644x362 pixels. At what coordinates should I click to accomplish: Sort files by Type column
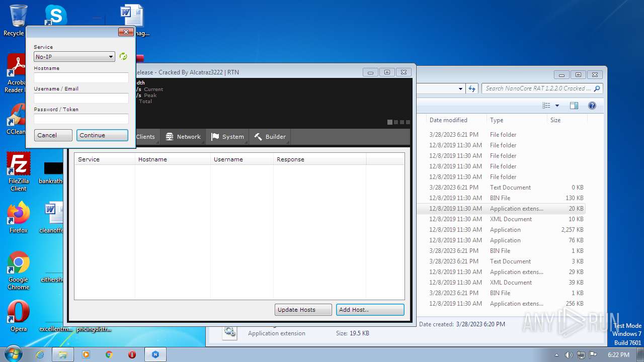click(517, 120)
